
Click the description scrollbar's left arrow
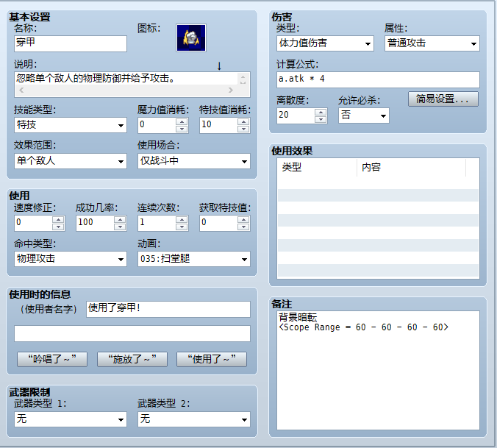(21, 90)
